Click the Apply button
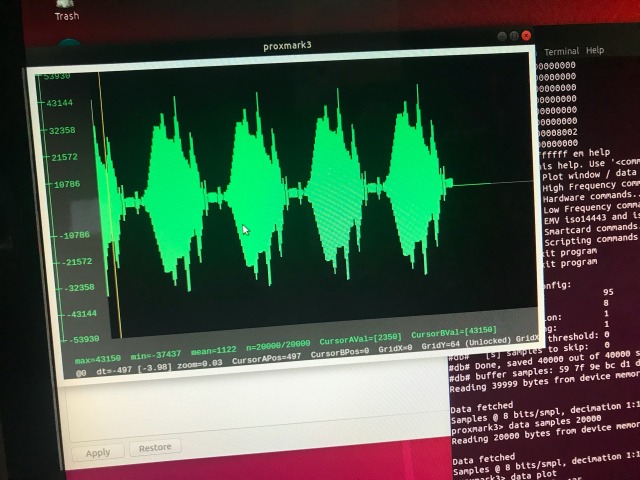The width and height of the screenshot is (640, 480). coord(97,452)
